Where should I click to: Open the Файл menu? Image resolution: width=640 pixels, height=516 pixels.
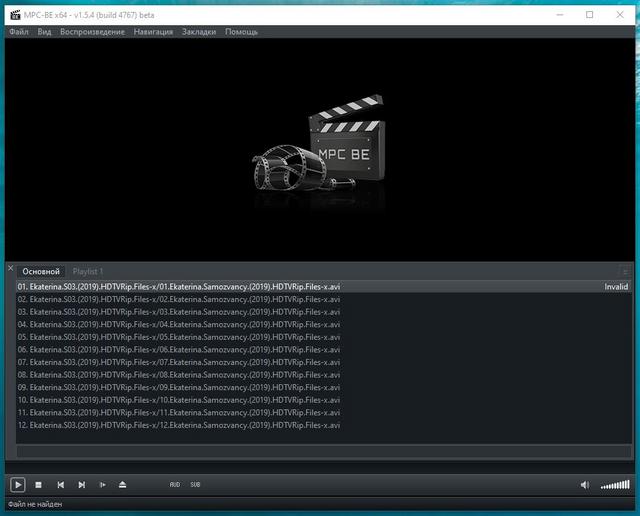click(x=19, y=32)
